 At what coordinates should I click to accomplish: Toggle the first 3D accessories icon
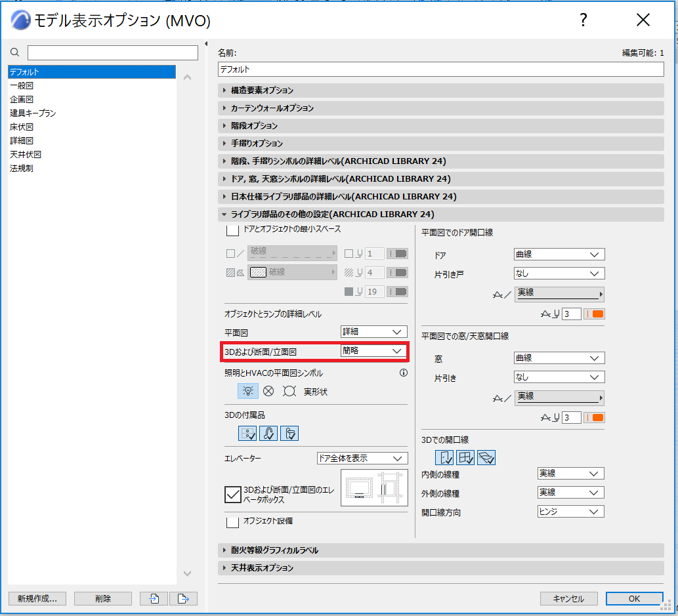247,433
